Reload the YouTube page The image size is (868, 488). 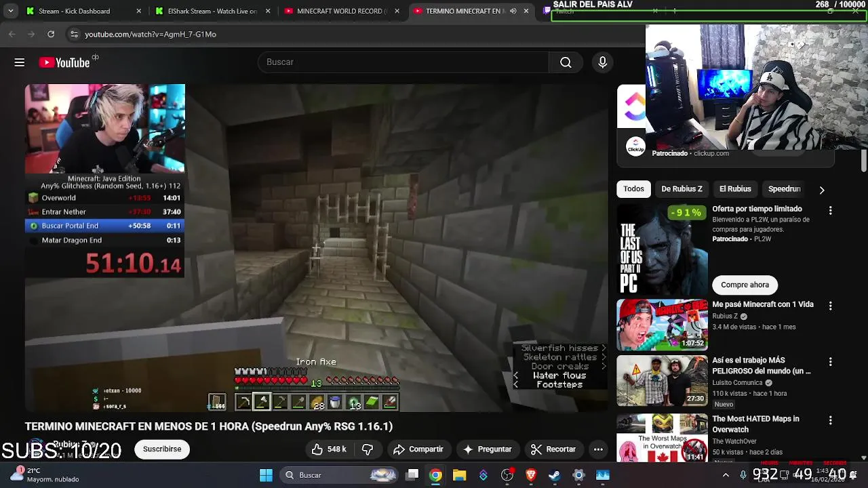pos(51,34)
